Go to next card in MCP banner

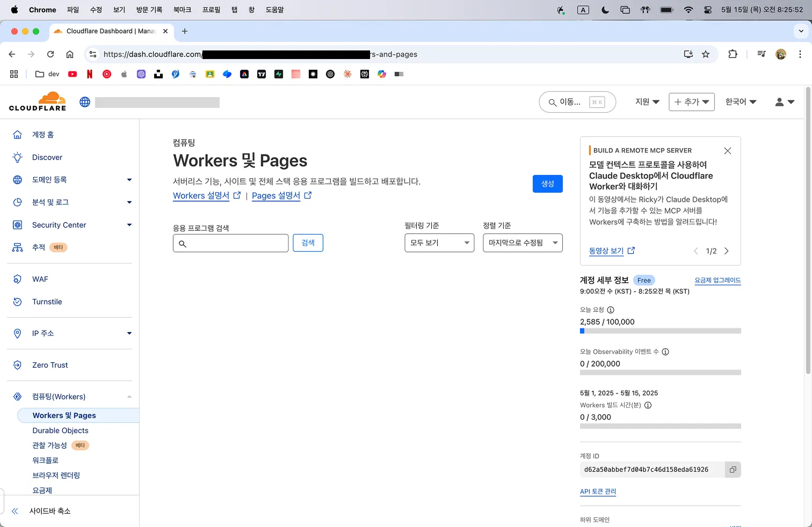tap(727, 251)
